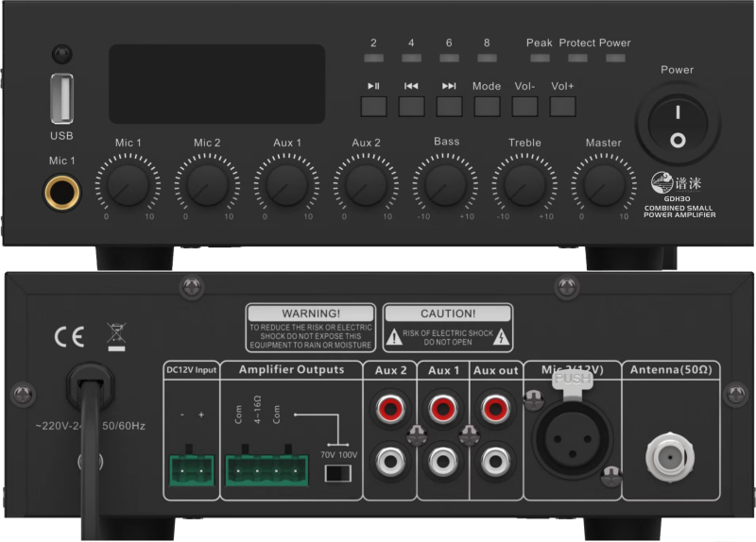Click the Mic 1 quarter-inch jack

(62, 194)
